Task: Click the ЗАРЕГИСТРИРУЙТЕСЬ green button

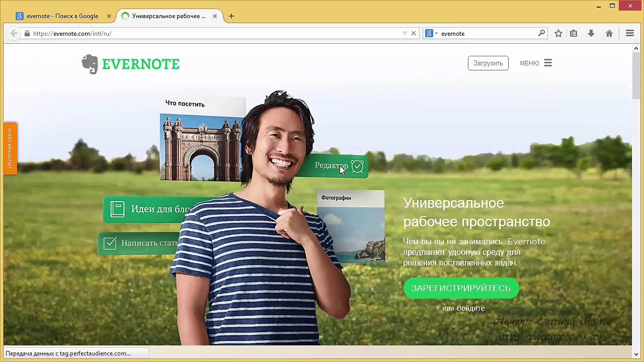Action: tap(461, 288)
